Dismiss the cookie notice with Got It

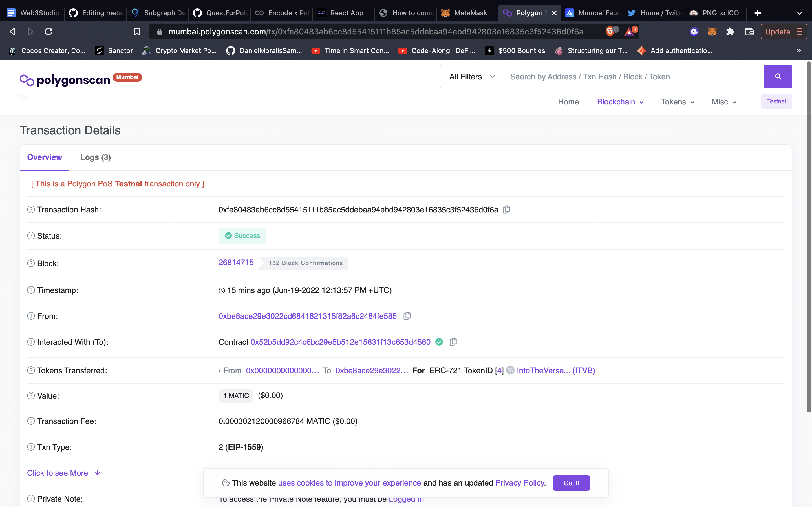(x=571, y=483)
